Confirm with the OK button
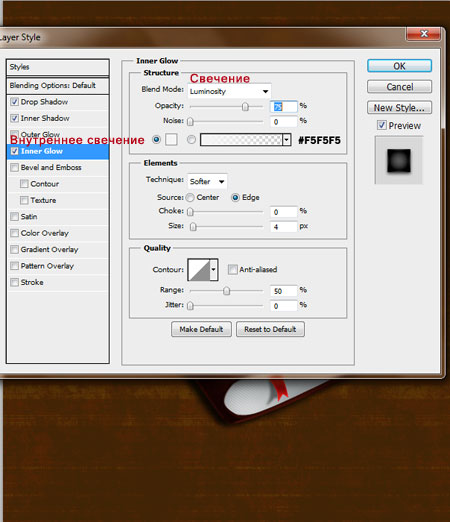 click(x=399, y=66)
